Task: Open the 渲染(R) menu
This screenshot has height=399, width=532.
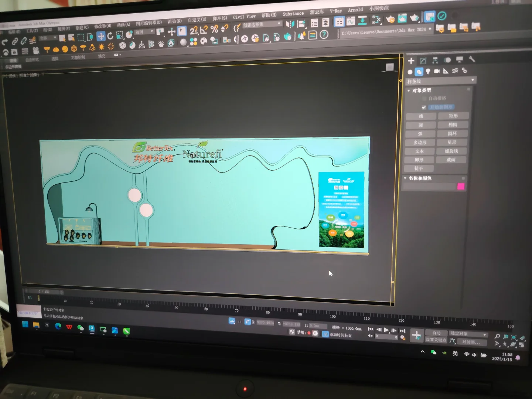Action: (174, 21)
